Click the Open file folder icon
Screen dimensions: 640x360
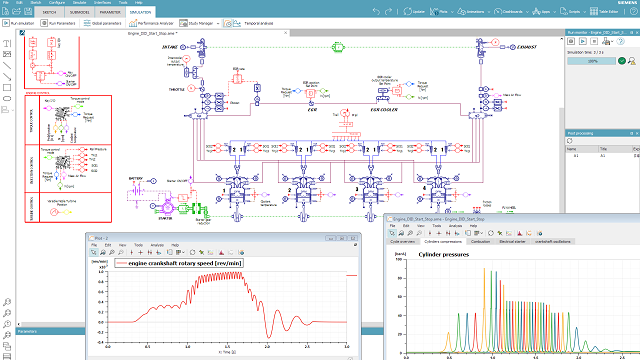17,11
